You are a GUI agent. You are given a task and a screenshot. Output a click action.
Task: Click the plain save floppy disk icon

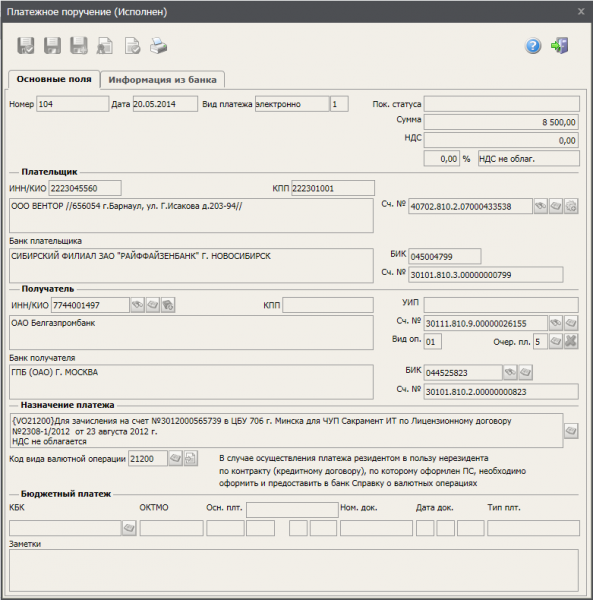tap(52, 46)
